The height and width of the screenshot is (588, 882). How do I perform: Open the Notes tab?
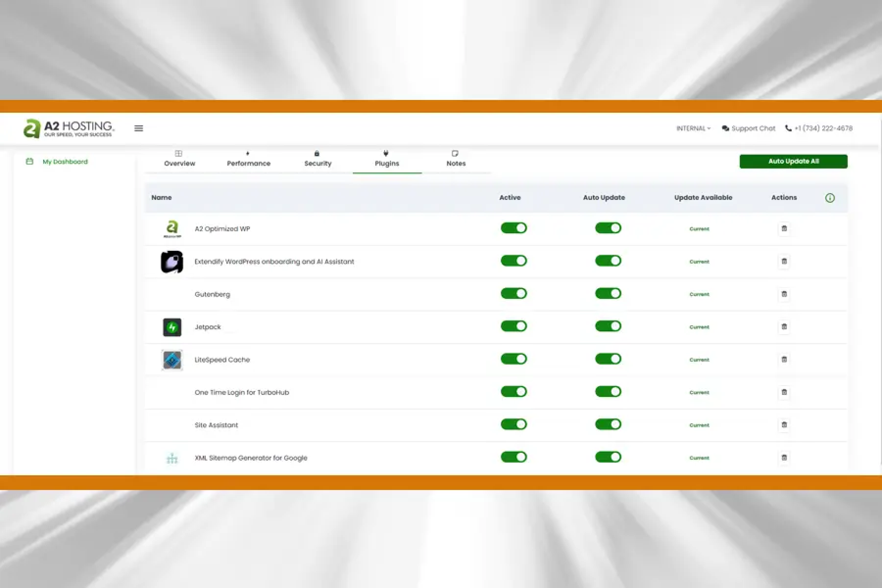click(456, 159)
